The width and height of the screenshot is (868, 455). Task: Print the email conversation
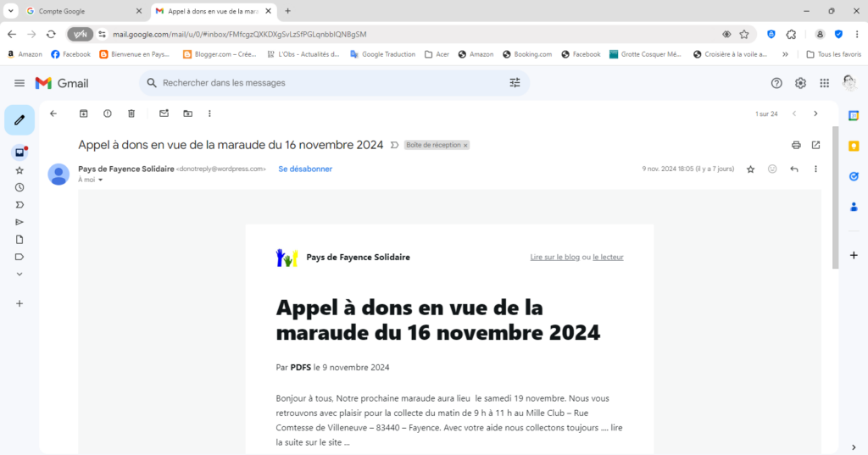click(x=796, y=145)
